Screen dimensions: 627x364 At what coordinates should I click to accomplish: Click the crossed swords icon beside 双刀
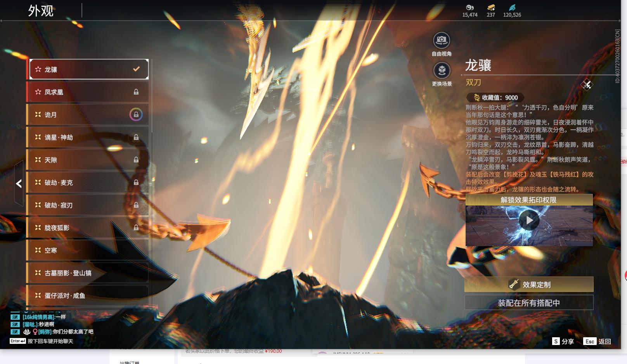(587, 84)
